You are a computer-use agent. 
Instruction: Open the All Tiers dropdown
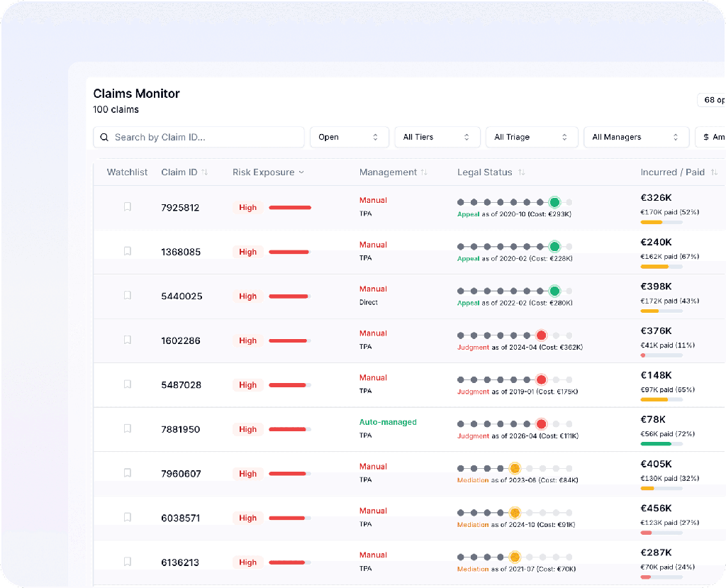[437, 137]
